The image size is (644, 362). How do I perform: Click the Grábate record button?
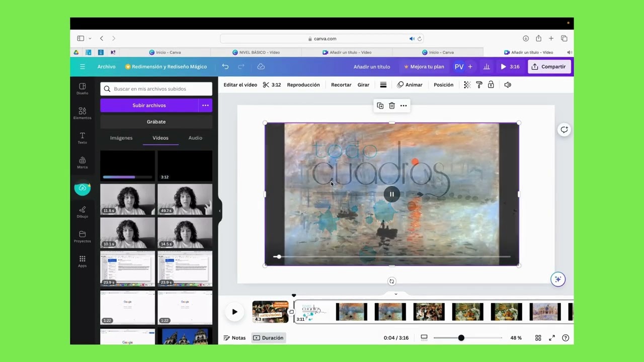tap(156, 122)
